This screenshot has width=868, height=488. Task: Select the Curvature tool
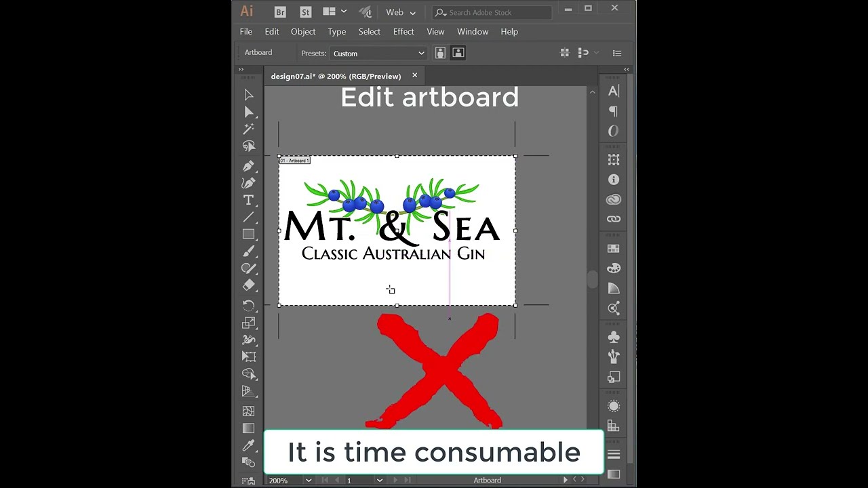tap(248, 183)
